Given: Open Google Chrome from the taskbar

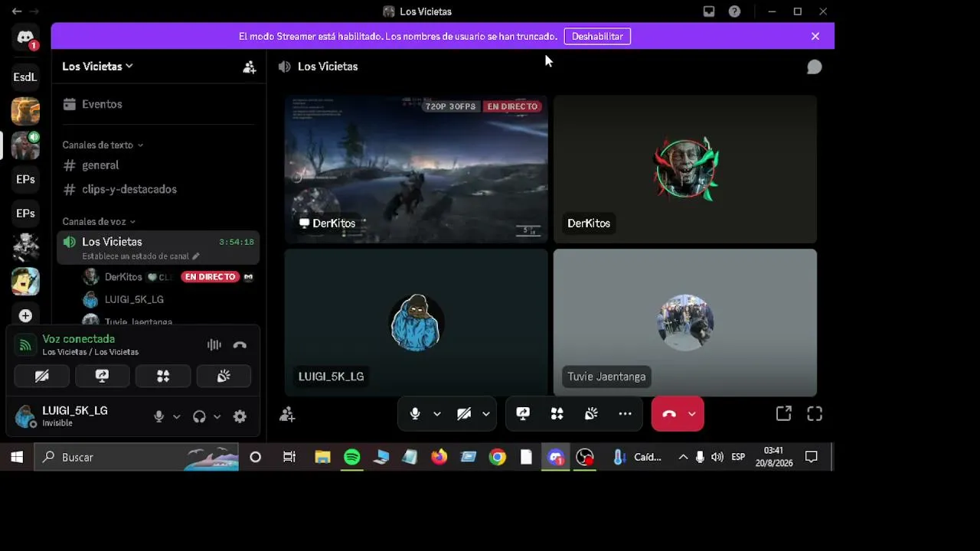Looking at the screenshot, I should (x=498, y=457).
